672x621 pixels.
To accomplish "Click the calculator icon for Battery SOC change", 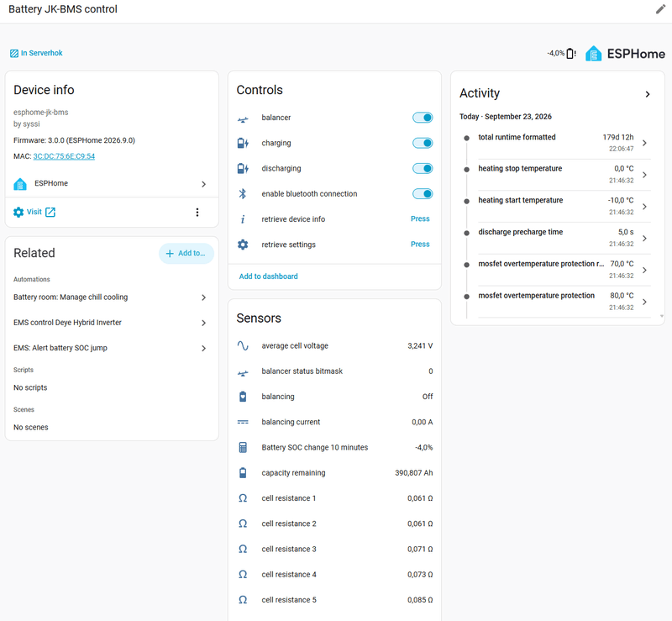I will coord(243,447).
